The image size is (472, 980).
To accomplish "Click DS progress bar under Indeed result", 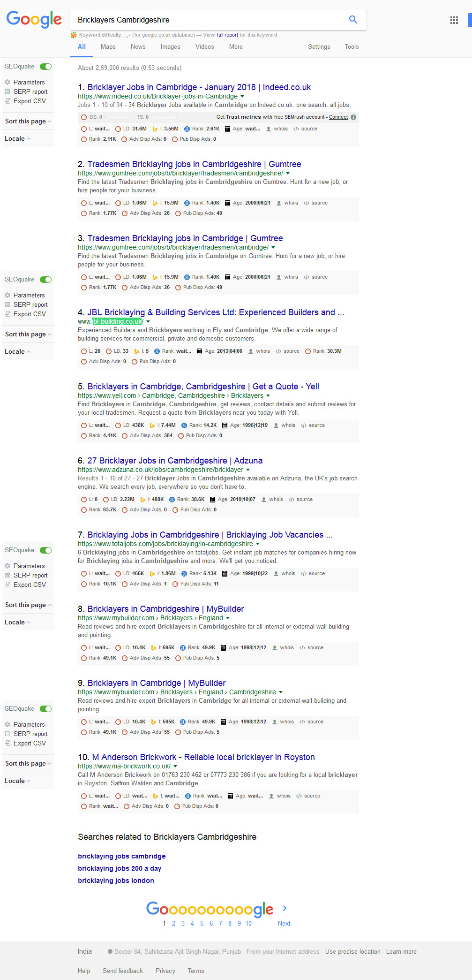I will pos(118,117).
